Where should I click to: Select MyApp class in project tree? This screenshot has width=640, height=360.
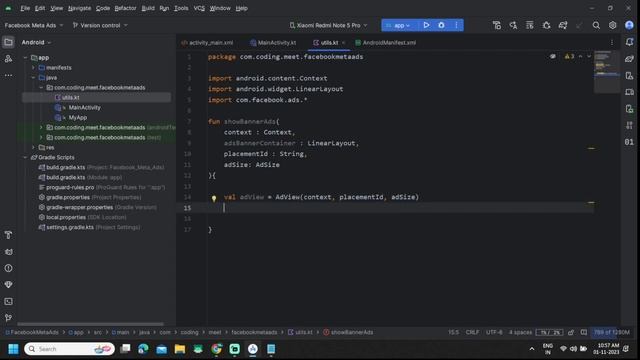click(x=78, y=118)
